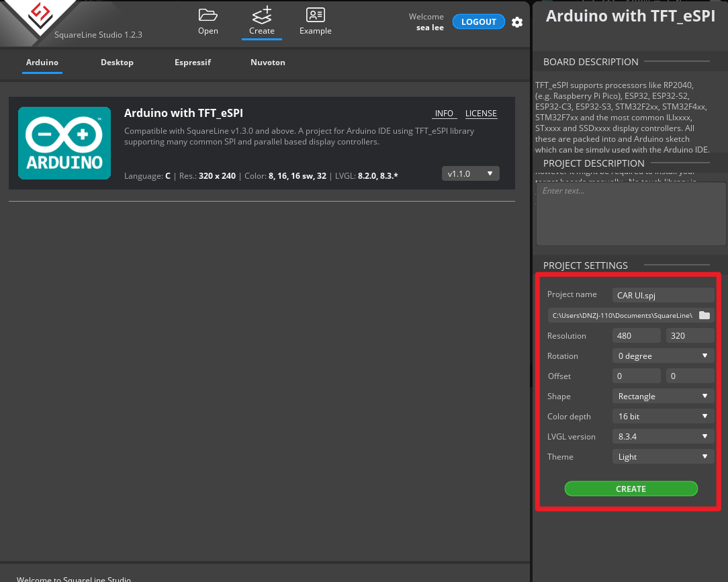728x582 pixels.
Task: Open the board LICENSE link
Action: click(x=481, y=114)
